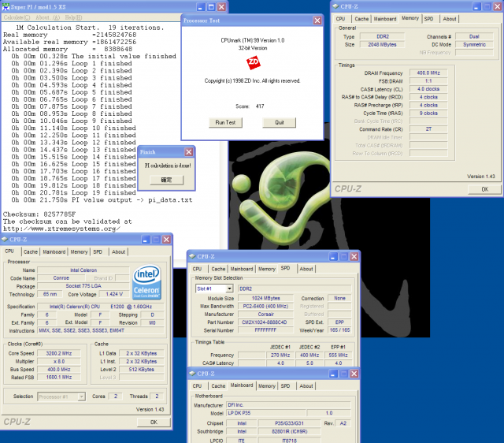This screenshot has width=504, height=443.
Task: Click the Intel Celeron name field
Action: pyautogui.click(x=83, y=270)
